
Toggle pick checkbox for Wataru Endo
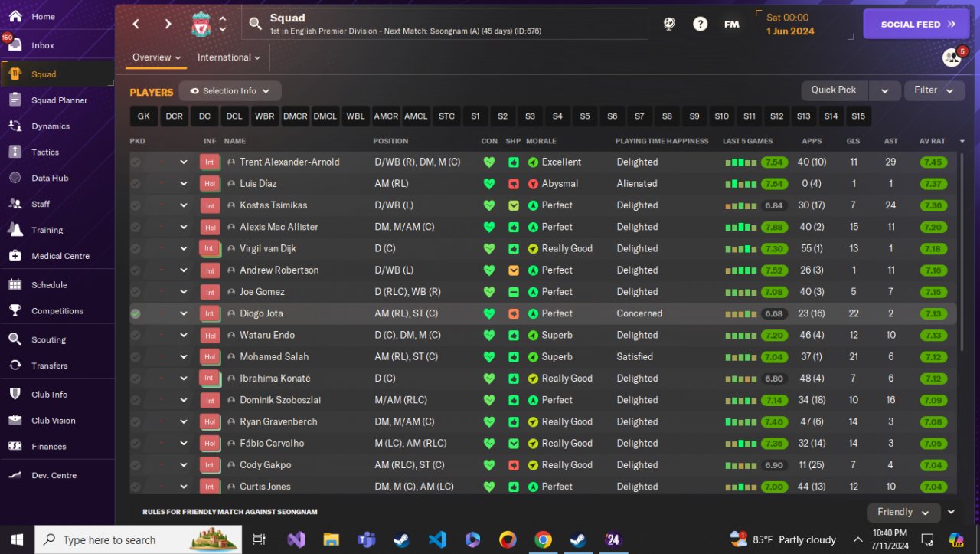tap(136, 335)
